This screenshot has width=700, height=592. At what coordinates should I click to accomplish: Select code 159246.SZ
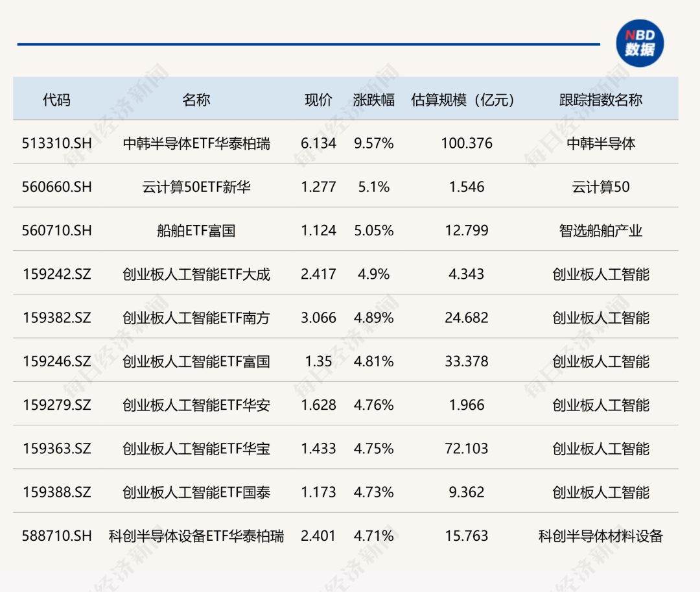(56, 361)
